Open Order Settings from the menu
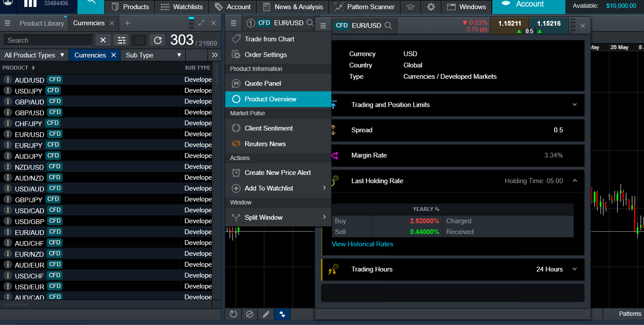Viewport: 644px width, 325px height. 278,55
